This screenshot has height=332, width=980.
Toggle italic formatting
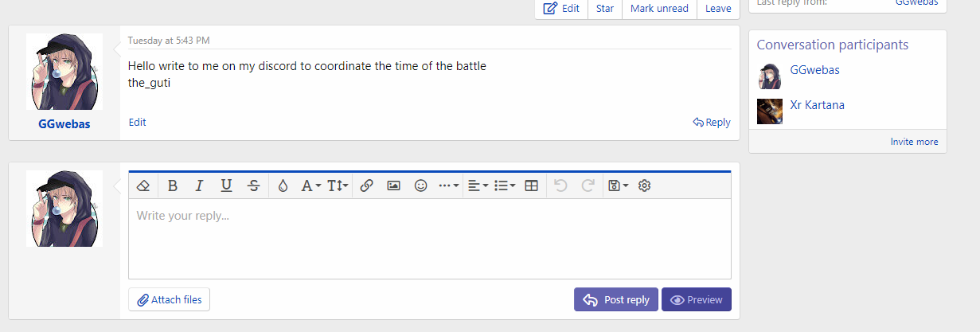coord(199,186)
